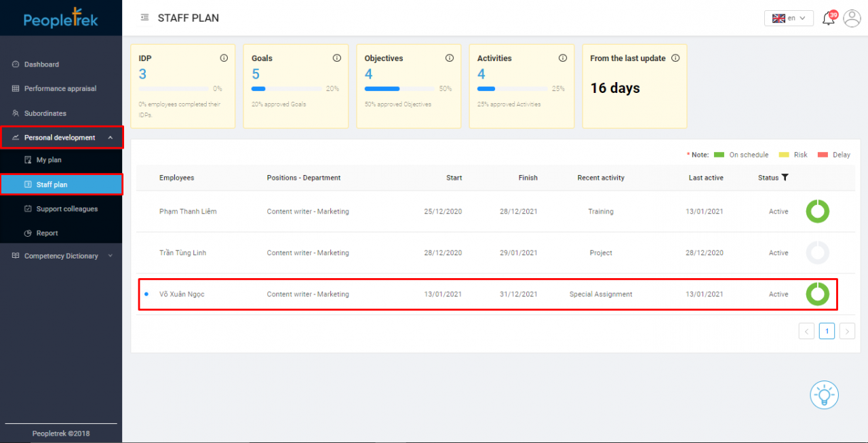Click the green On schedule legend swatch

719,155
